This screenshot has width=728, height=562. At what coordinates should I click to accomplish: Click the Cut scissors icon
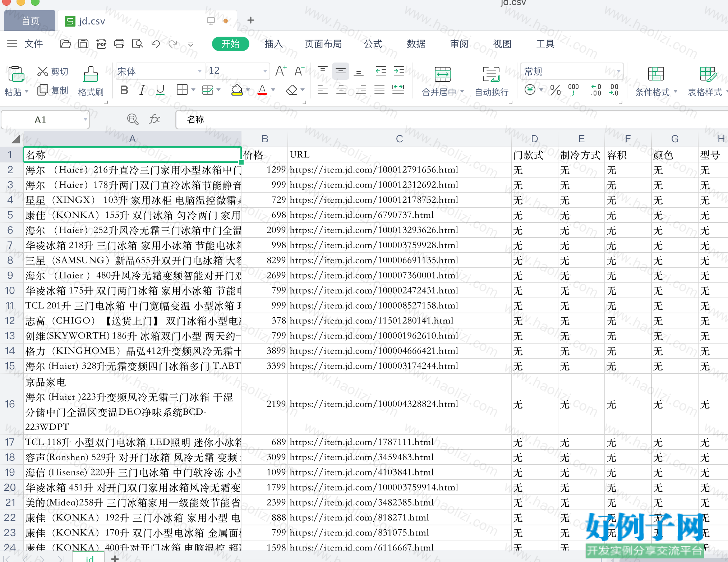coord(43,72)
